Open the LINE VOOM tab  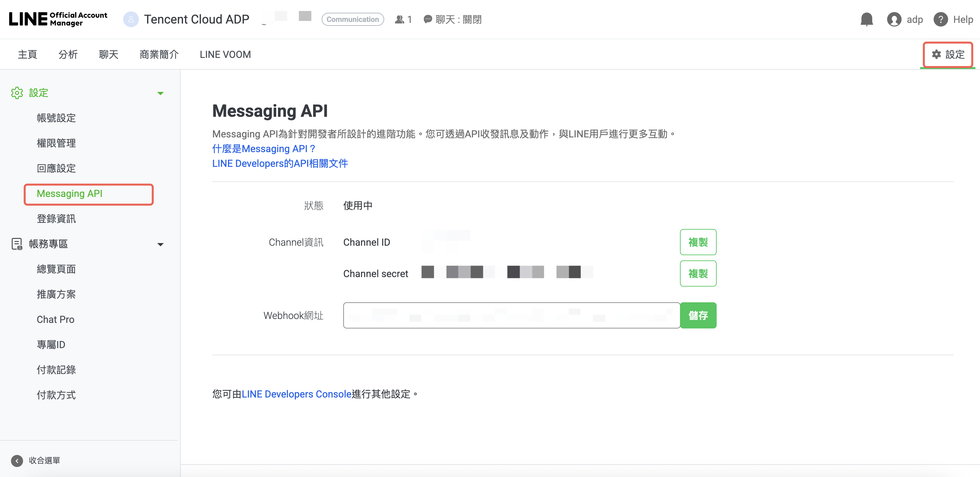(x=225, y=54)
